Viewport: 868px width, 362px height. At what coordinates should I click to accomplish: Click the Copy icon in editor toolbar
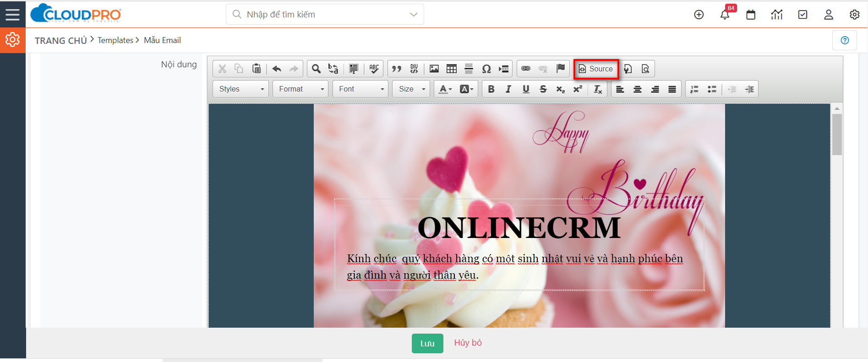click(x=239, y=69)
